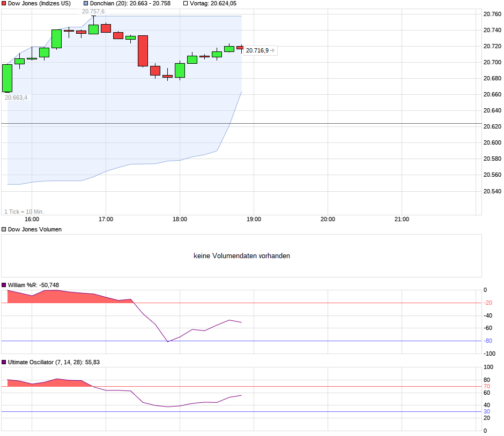Screen dimensions: 504x436
Task: Click the 20.540 price axis label
Action: click(x=492, y=191)
